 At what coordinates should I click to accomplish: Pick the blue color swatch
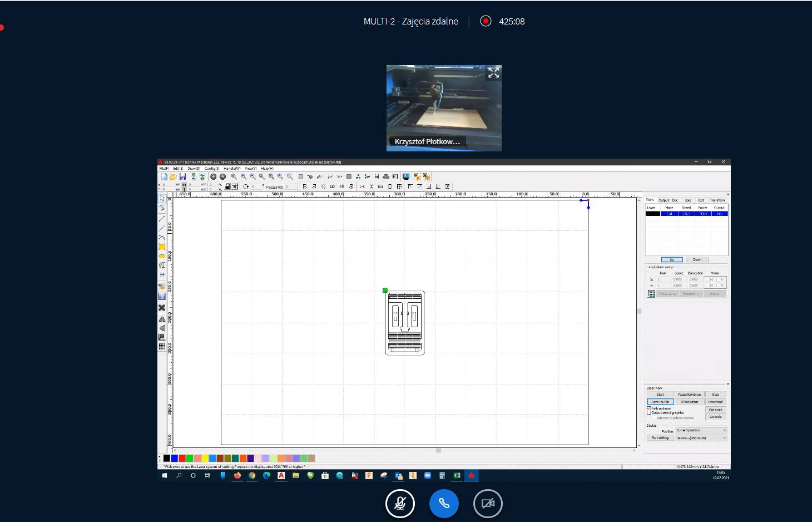tap(174, 458)
